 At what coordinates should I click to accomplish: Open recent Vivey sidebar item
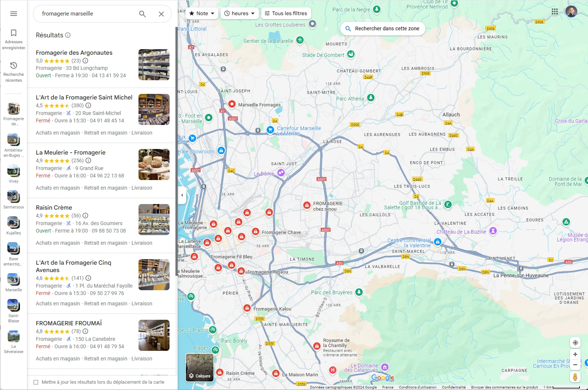click(14, 174)
